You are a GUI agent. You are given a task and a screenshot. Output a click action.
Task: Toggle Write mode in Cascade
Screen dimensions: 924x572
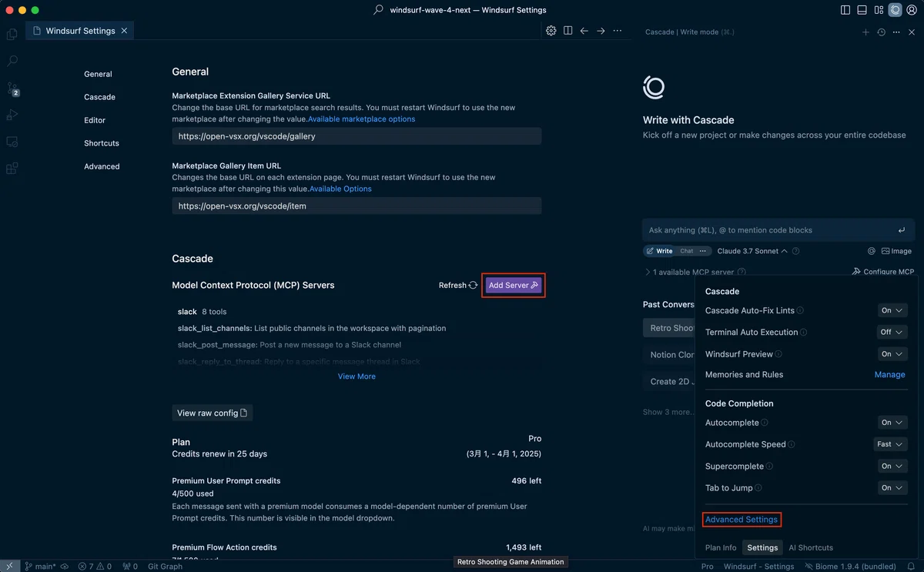[659, 251]
